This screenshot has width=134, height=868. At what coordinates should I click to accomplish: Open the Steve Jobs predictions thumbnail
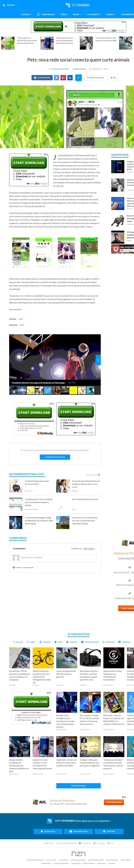click(x=86, y=43)
